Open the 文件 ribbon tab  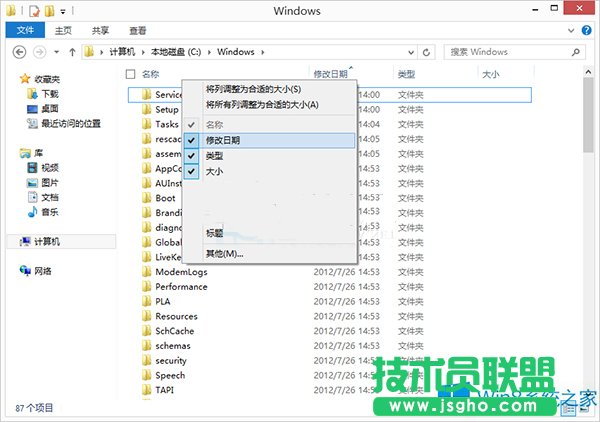(x=25, y=30)
